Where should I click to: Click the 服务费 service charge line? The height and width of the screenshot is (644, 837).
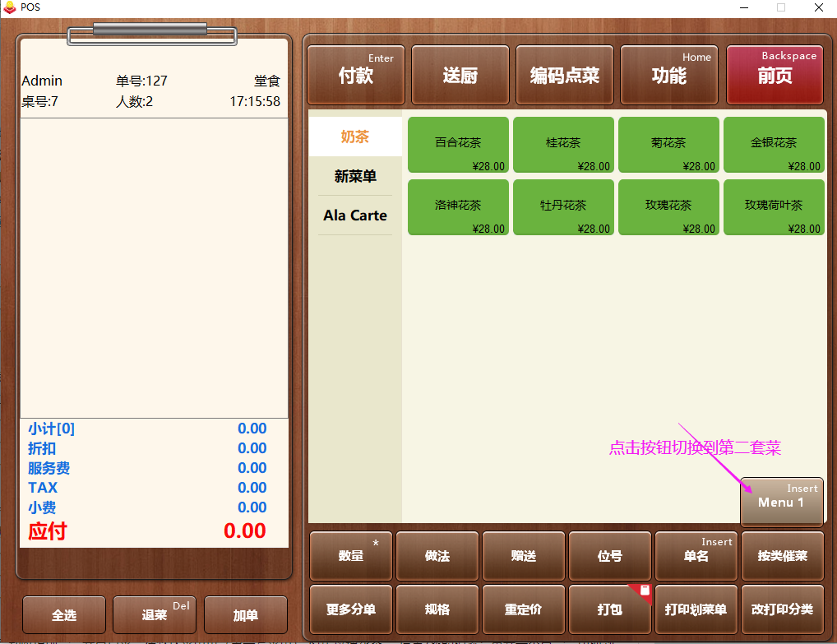click(x=147, y=468)
